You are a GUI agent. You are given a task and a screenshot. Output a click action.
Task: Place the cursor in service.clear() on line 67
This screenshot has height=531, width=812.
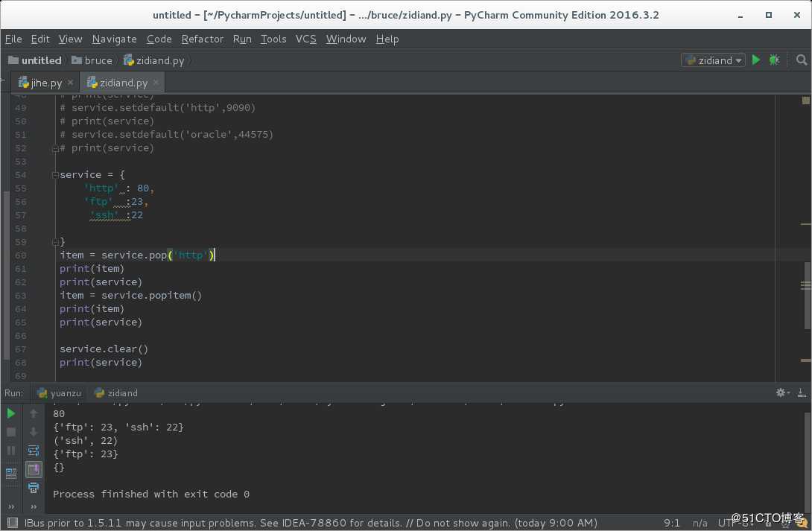[104, 349]
